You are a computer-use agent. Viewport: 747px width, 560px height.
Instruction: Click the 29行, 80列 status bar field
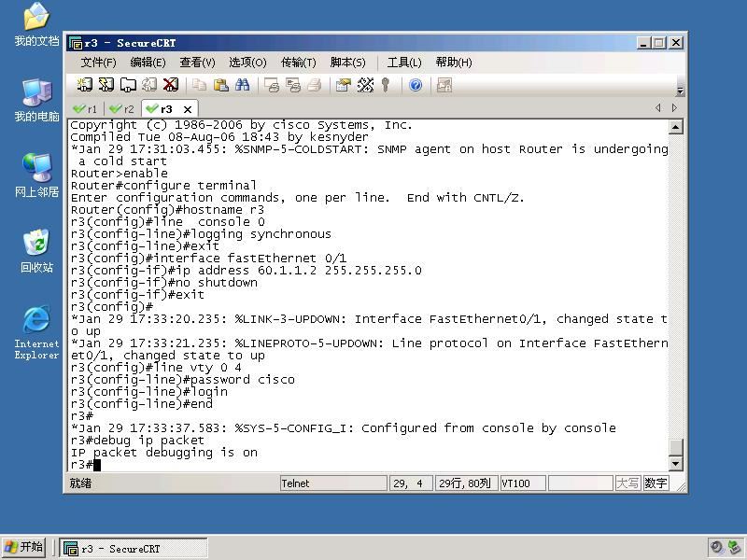466,483
